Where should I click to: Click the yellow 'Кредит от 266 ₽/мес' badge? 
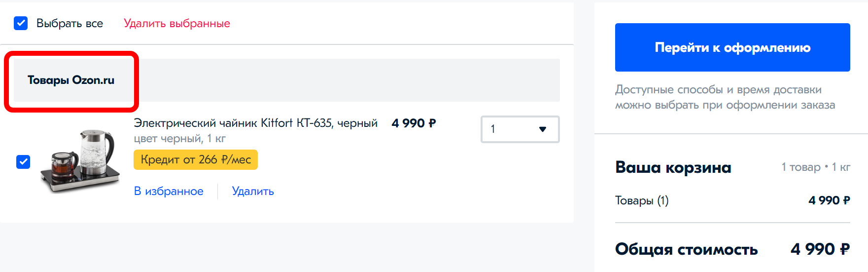(196, 159)
